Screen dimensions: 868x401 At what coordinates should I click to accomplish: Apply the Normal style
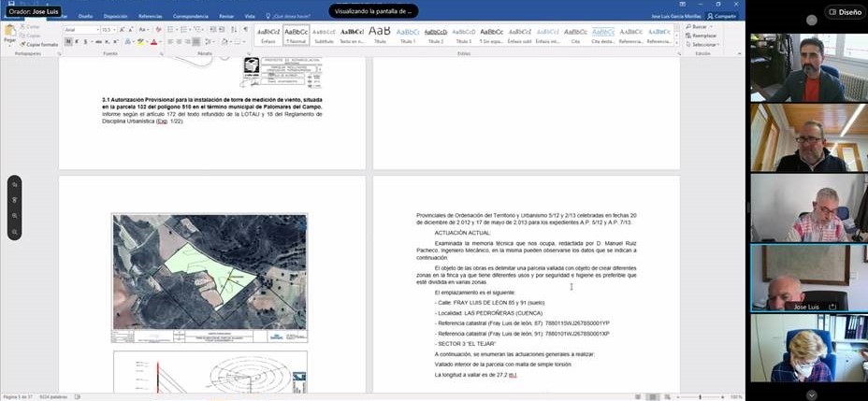pyautogui.click(x=297, y=36)
